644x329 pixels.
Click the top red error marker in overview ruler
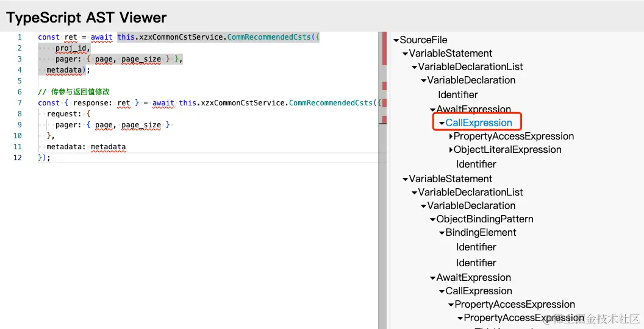coord(384,48)
